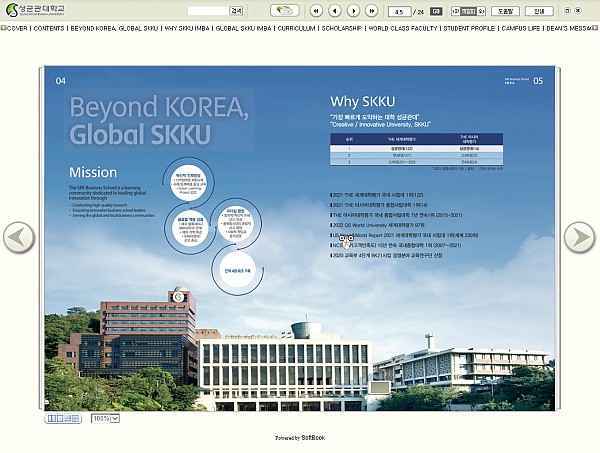Click the left scroll arrow of the section menu
Viewport: 600px width, 453px height.
tap(4, 28)
